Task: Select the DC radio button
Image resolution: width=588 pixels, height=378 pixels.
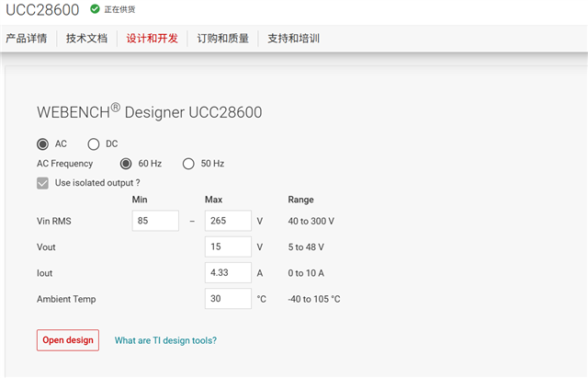Action: 94,143
